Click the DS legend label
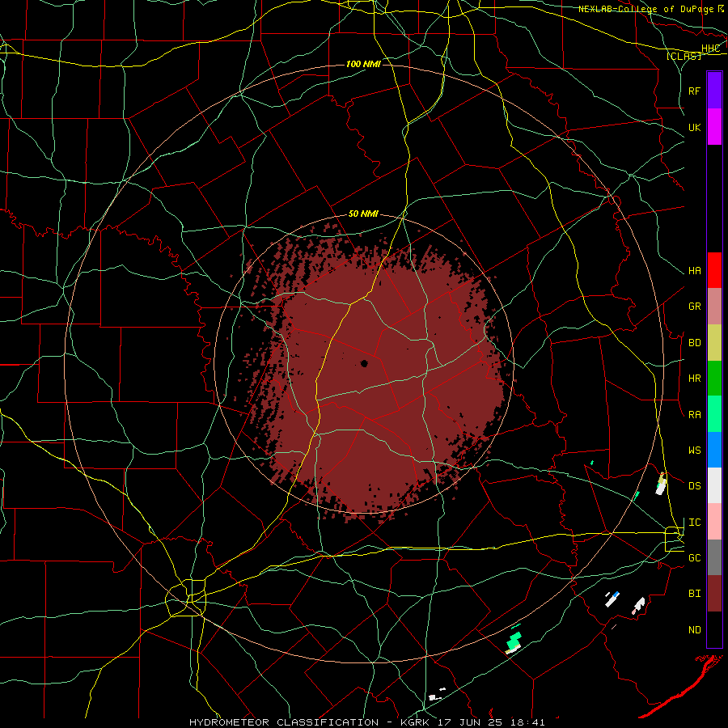Viewport: 728px width, 728px height. (x=694, y=486)
